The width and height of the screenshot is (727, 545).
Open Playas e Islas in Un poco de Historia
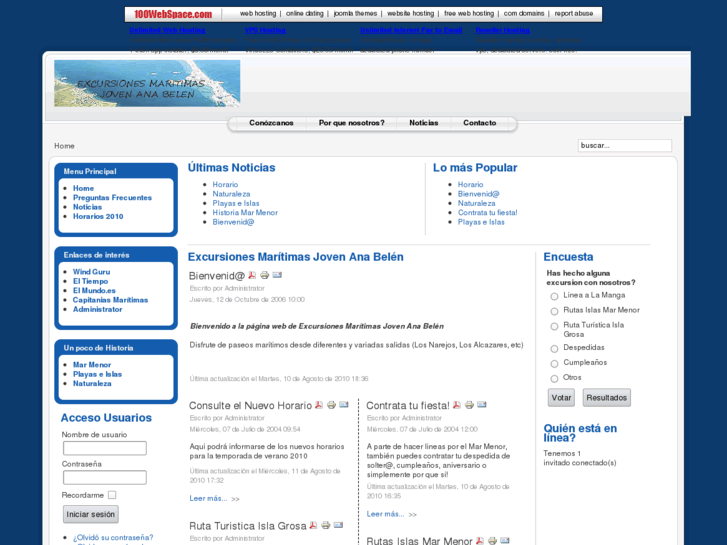[x=97, y=374]
